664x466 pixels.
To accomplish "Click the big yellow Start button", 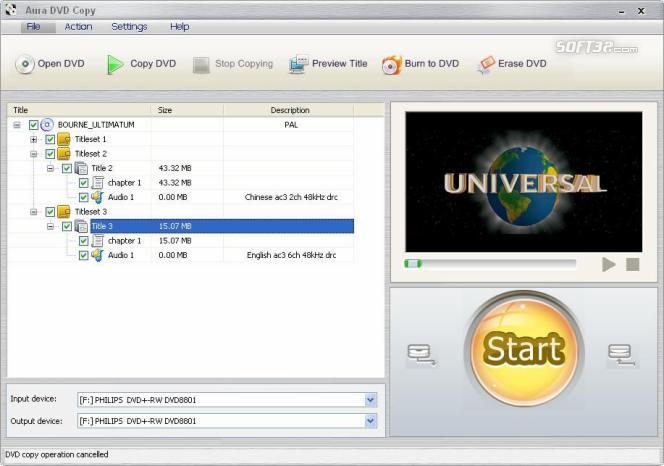I will click(524, 349).
